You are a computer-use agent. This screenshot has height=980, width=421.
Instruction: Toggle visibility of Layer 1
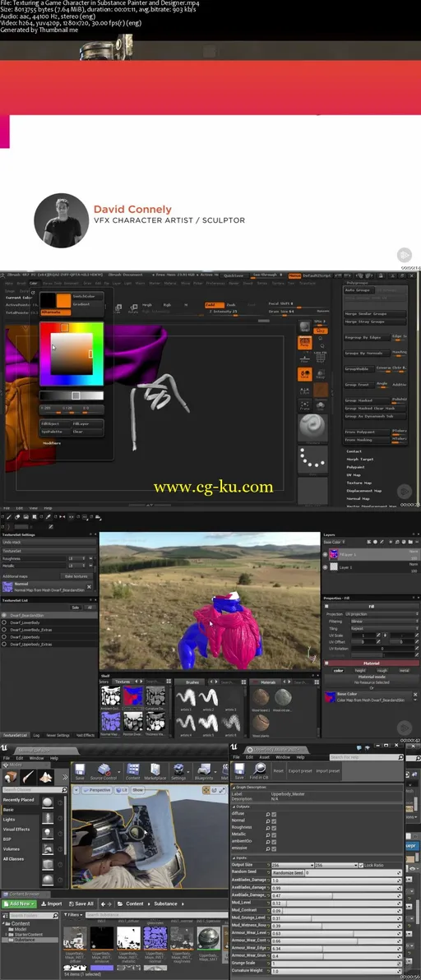point(326,567)
